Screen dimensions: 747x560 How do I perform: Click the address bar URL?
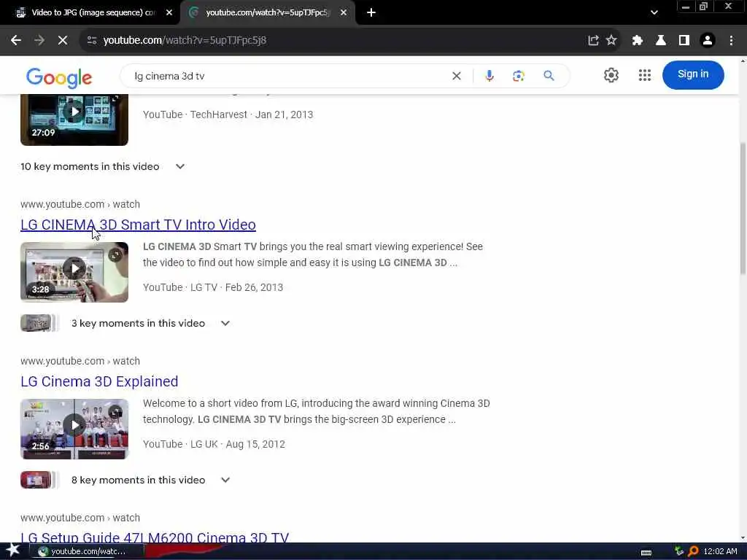click(x=185, y=41)
